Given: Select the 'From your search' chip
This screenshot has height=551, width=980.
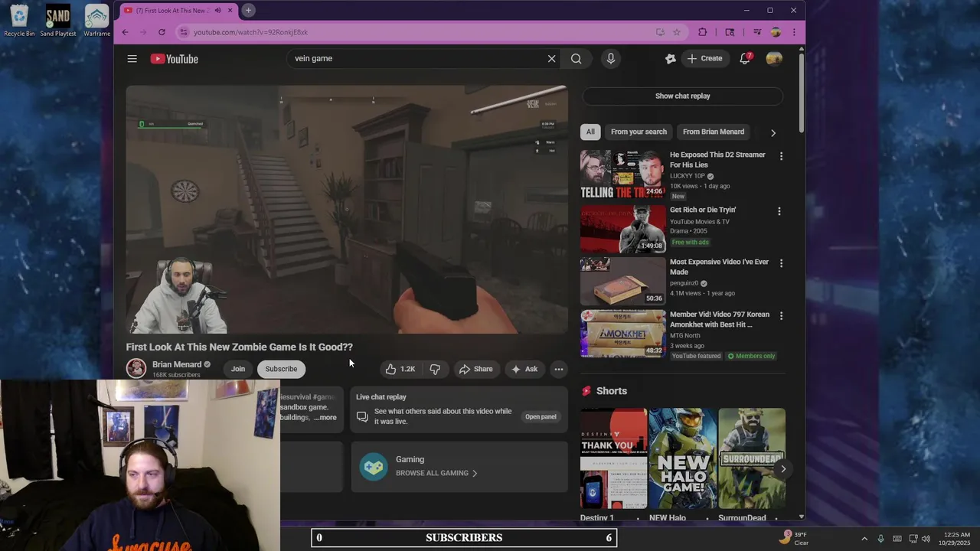Looking at the screenshot, I should point(639,132).
